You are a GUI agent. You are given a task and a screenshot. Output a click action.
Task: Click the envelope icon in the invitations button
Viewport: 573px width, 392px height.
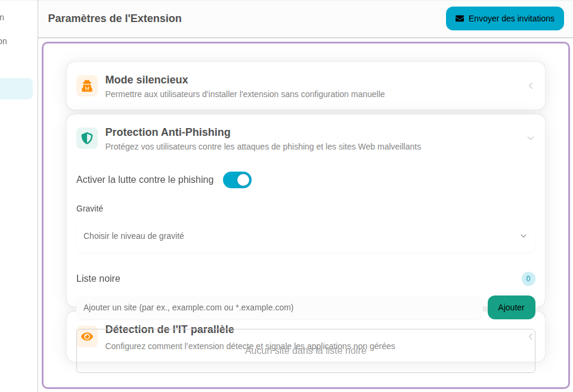tap(460, 18)
